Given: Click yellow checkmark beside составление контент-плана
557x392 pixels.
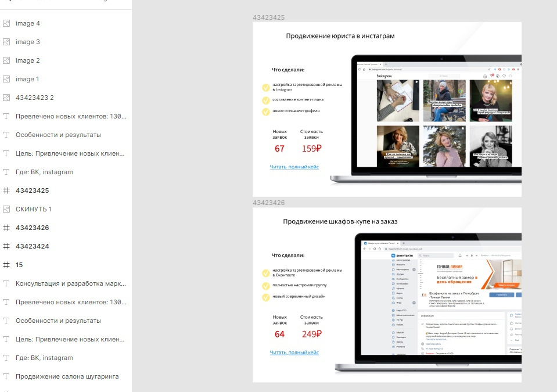Looking at the screenshot, I should [265, 100].
